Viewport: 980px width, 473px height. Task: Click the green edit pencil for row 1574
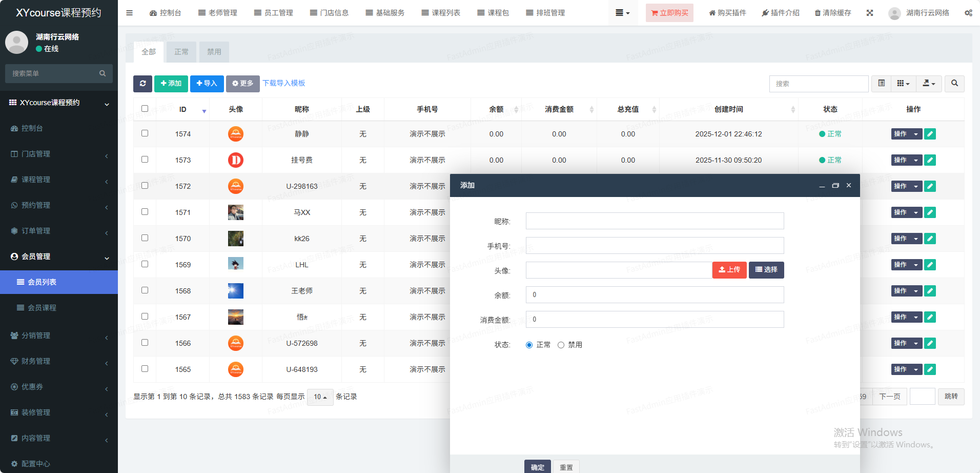click(930, 134)
